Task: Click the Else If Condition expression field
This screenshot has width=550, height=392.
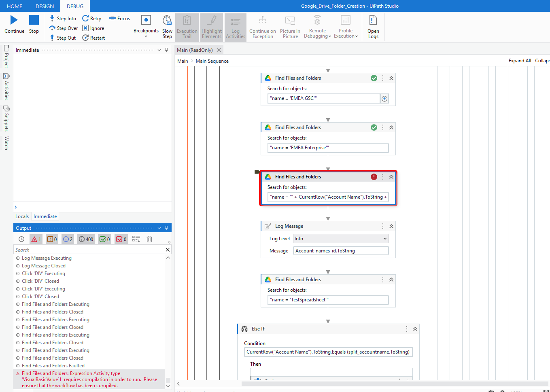Action: (328, 352)
